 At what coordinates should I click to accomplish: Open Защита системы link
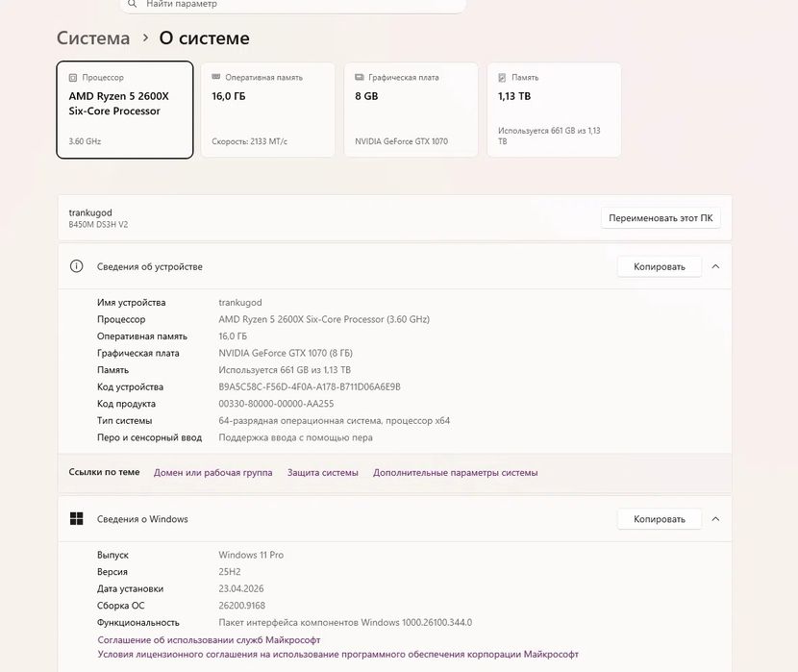(x=323, y=473)
